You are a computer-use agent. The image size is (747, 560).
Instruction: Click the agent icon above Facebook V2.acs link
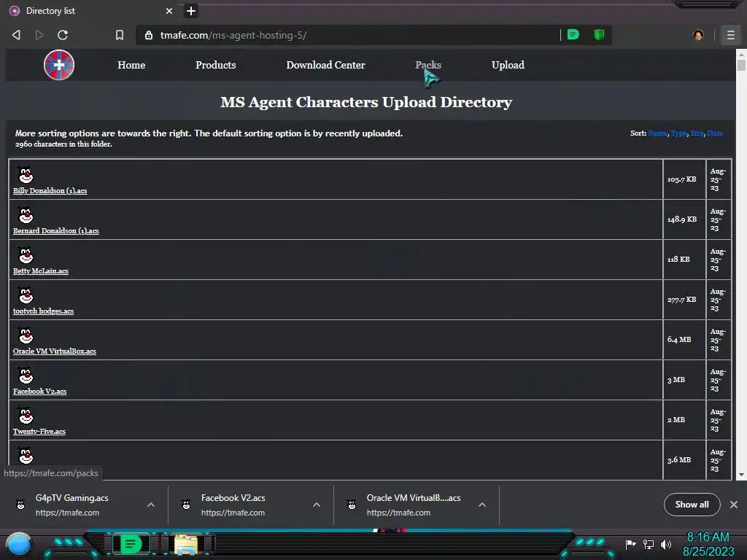26,376
